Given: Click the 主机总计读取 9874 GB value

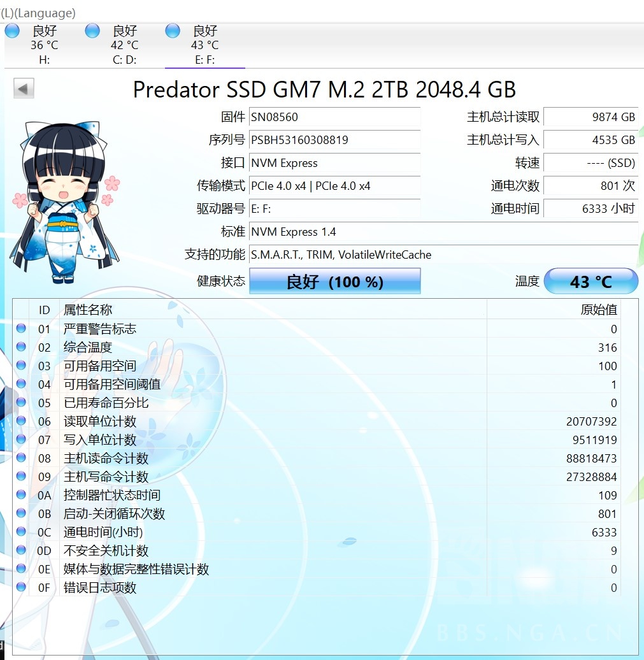Looking at the screenshot, I should [x=591, y=117].
